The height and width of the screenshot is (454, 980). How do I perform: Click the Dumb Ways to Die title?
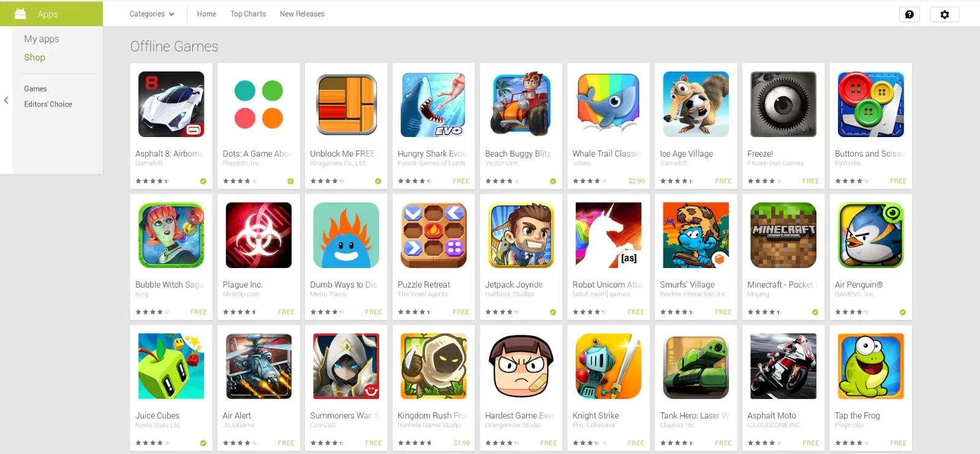[x=344, y=285]
